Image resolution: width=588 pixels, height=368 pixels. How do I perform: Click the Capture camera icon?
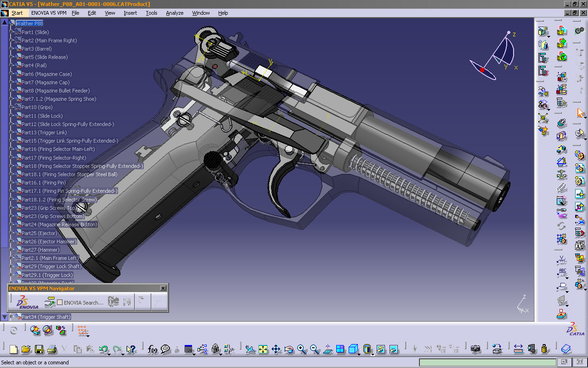[475, 350]
